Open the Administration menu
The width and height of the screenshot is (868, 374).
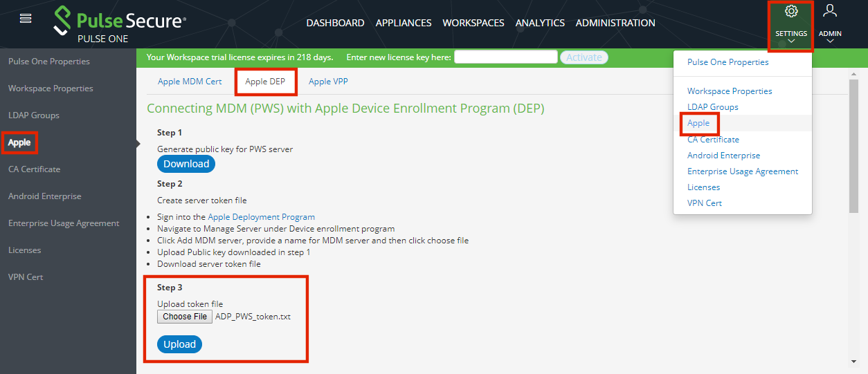pos(615,23)
